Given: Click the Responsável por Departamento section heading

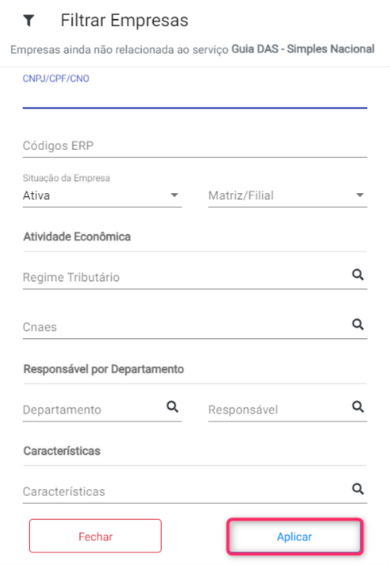Looking at the screenshot, I should point(104,369).
